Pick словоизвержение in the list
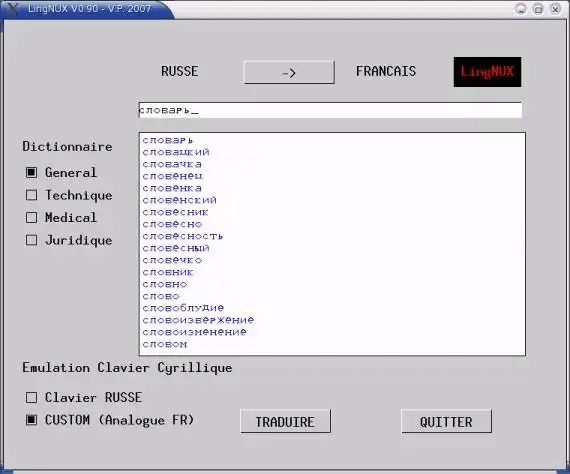The image size is (570, 474). 198,320
